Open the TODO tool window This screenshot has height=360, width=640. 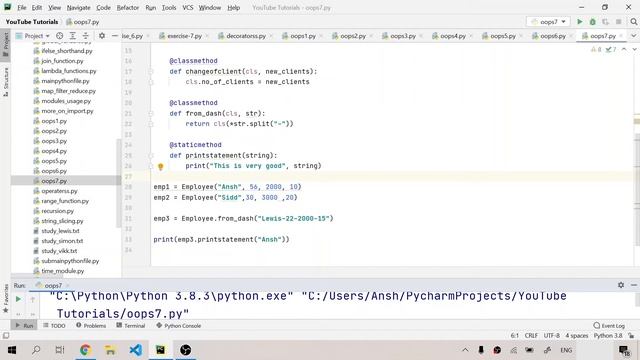click(54, 326)
